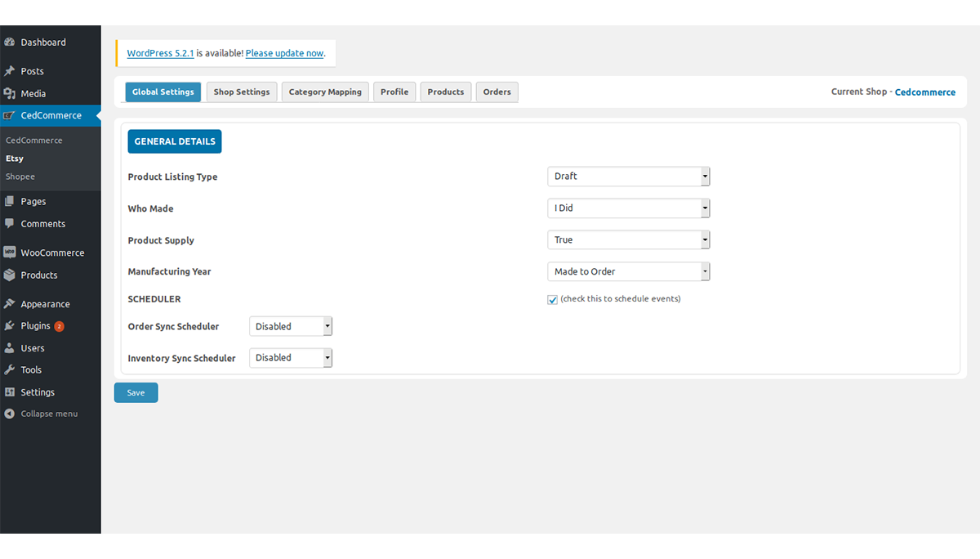This screenshot has height=559, width=980.
Task: Switch to the Category Mapping tab
Action: [x=324, y=92]
